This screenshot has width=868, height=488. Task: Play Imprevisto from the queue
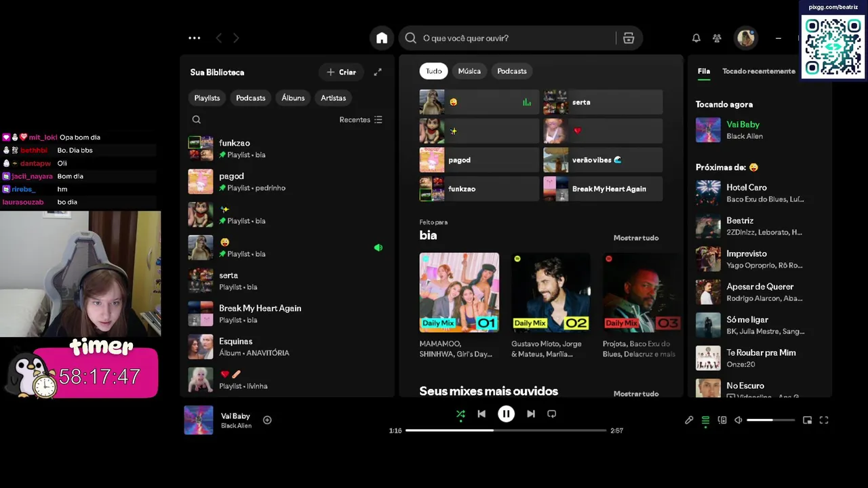pyautogui.click(x=758, y=259)
